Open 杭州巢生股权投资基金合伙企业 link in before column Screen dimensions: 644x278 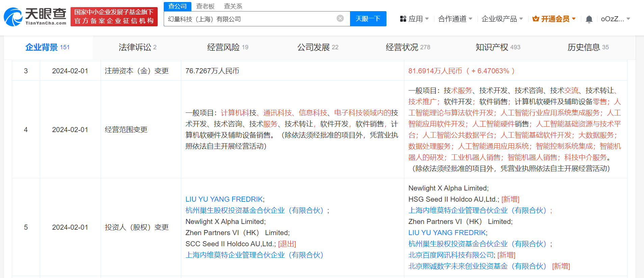pos(254,210)
